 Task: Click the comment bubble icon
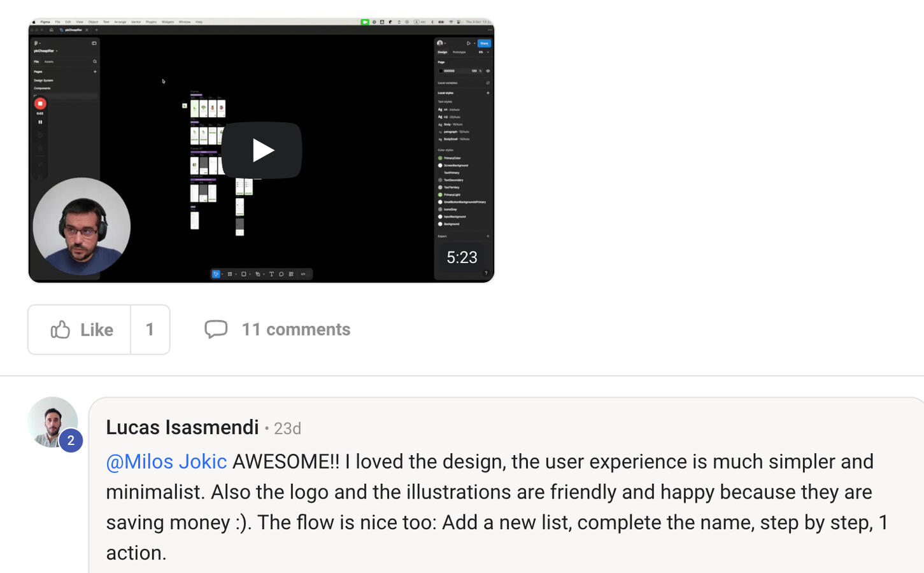[x=216, y=329]
